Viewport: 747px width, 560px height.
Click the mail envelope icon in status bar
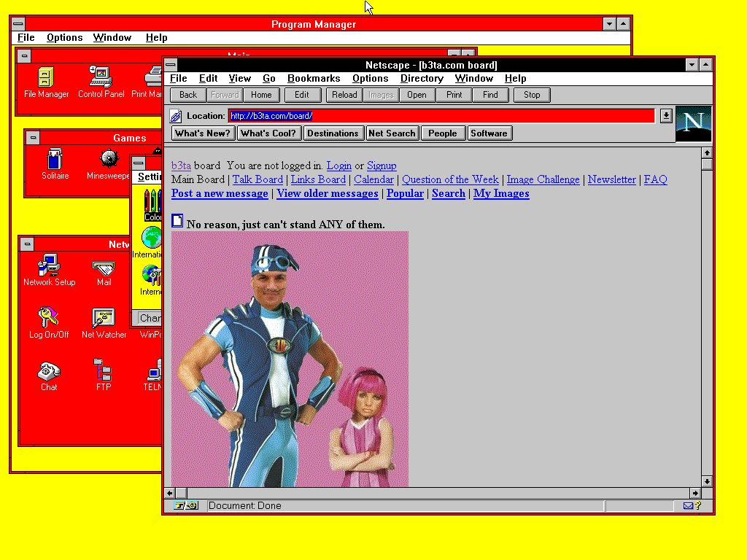point(688,506)
